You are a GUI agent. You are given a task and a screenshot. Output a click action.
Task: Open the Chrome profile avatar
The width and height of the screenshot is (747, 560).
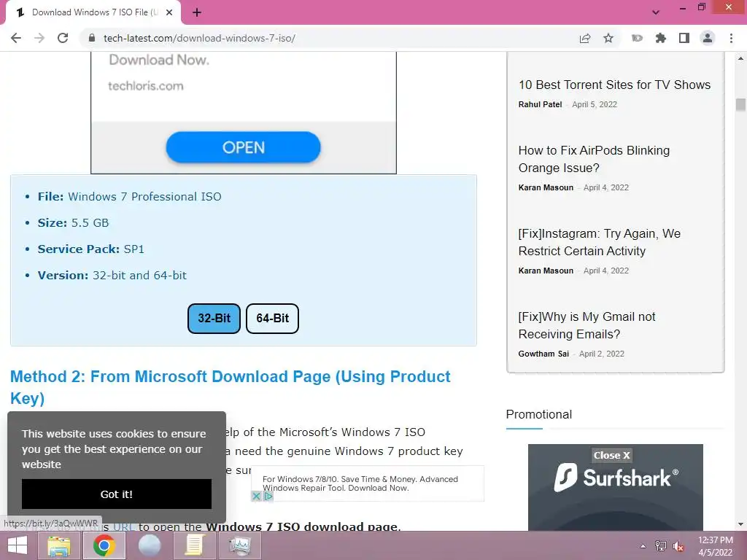coord(708,38)
